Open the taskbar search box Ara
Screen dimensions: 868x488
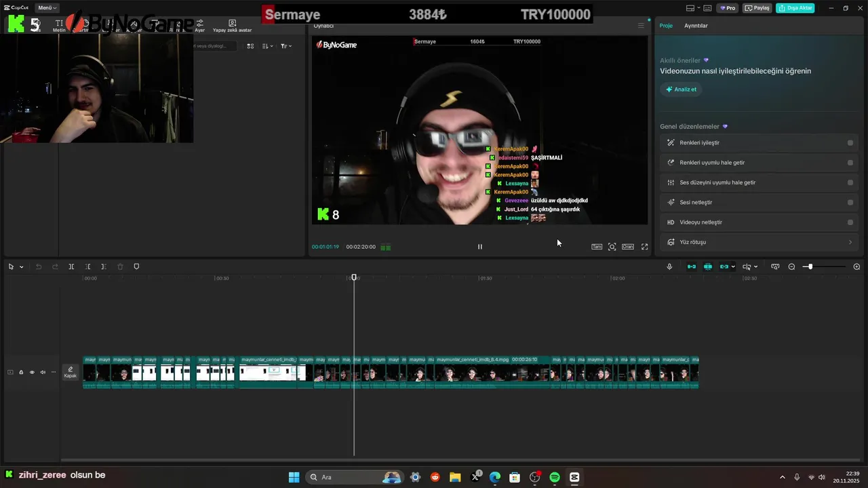354,477
